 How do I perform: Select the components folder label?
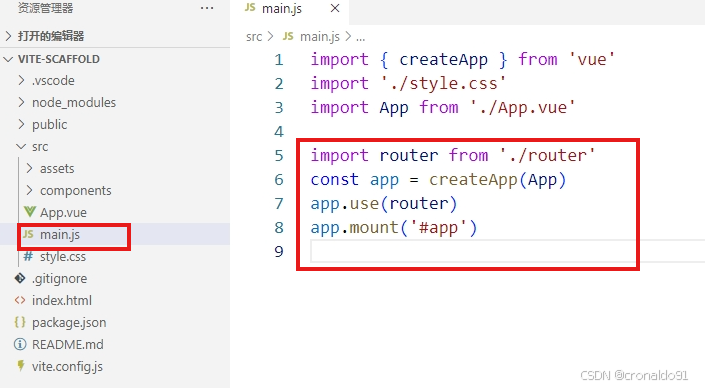(x=76, y=191)
